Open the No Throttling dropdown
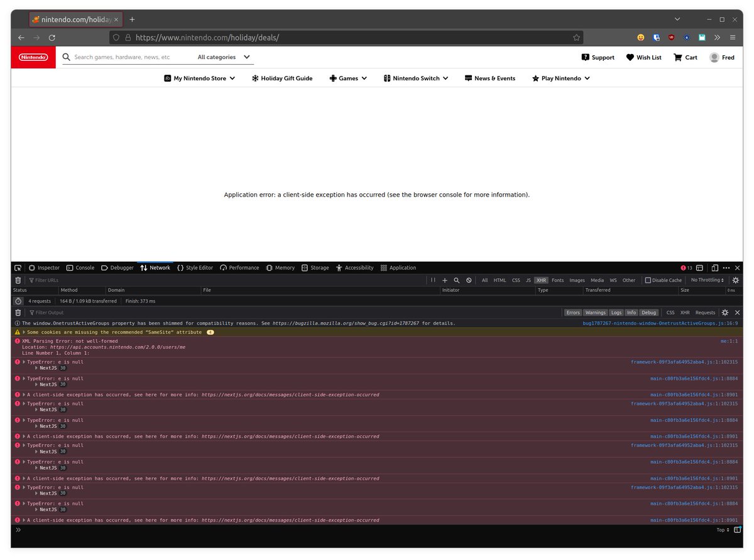Screen dimensions: 754x560 coord(708,280)
